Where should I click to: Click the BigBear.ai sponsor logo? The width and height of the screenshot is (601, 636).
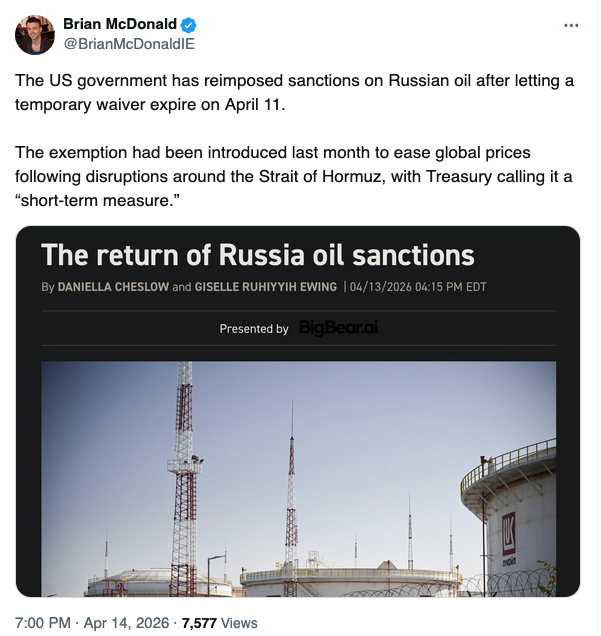tap(339, 328)
